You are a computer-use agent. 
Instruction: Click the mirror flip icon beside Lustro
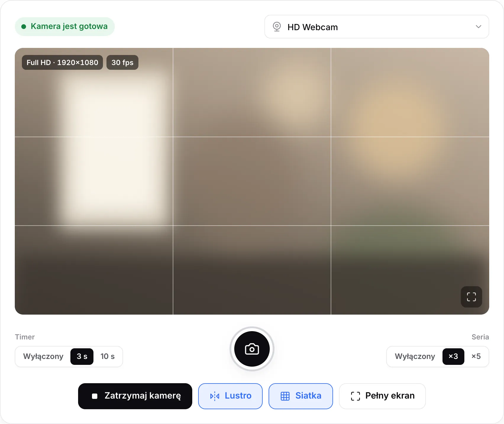[214, 396]
